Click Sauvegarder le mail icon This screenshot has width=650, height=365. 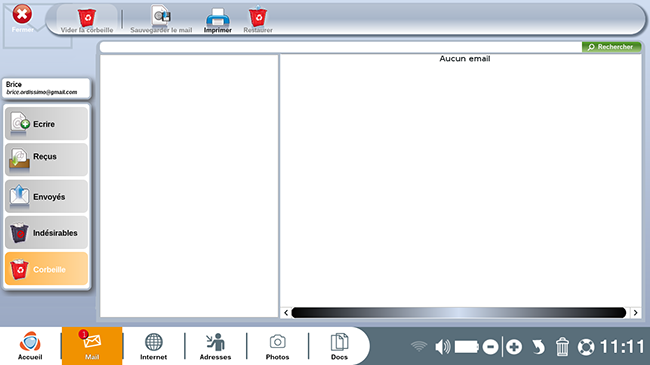point(161,19)
